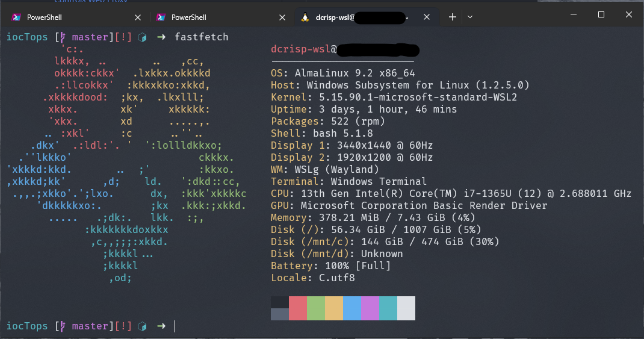This screenshot has width=644, height=339.
Task: Close the Windows Terminal window
Action: pyautogui.click(x=629, y=14)
